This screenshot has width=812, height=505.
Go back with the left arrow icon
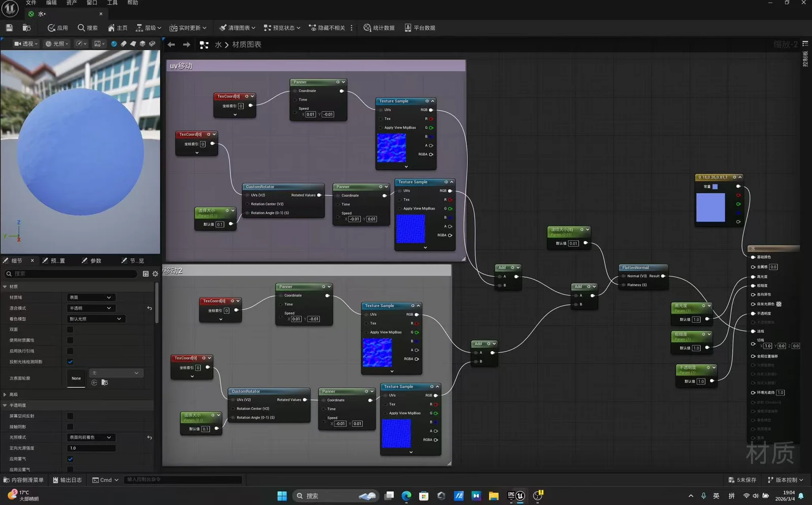(x=172, y=45)
